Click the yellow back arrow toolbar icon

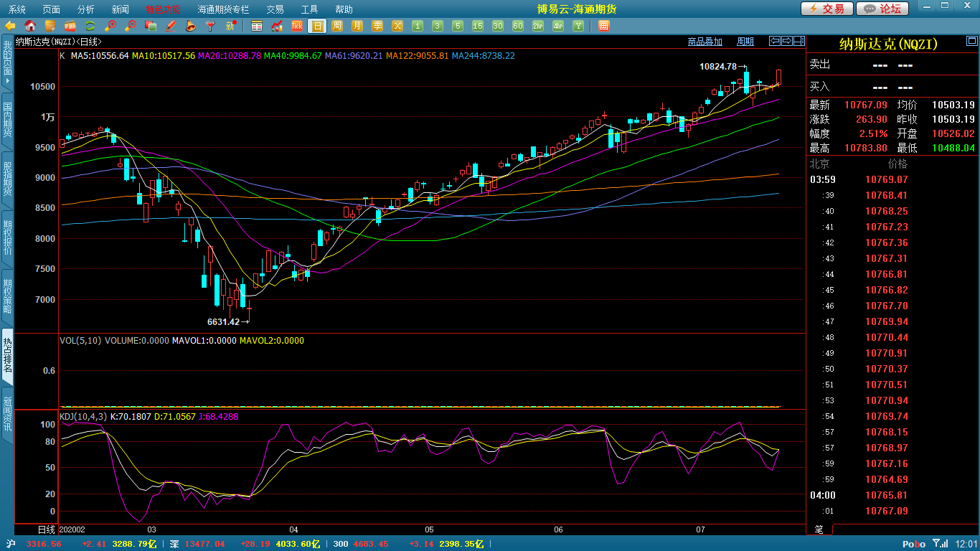(10, 26)
